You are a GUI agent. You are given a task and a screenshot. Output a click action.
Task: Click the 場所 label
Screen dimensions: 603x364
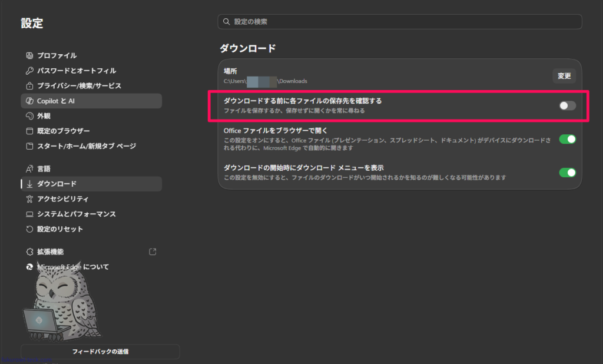pos(230,71)
